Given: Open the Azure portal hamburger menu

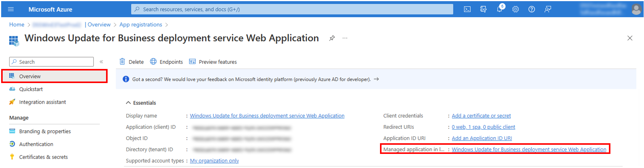Looking at the screenshot, I should pos(11,9).
